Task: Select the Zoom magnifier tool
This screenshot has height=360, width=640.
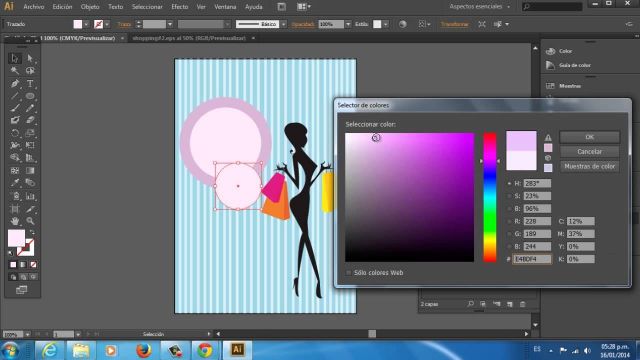Action: click(x=30, y=221)
